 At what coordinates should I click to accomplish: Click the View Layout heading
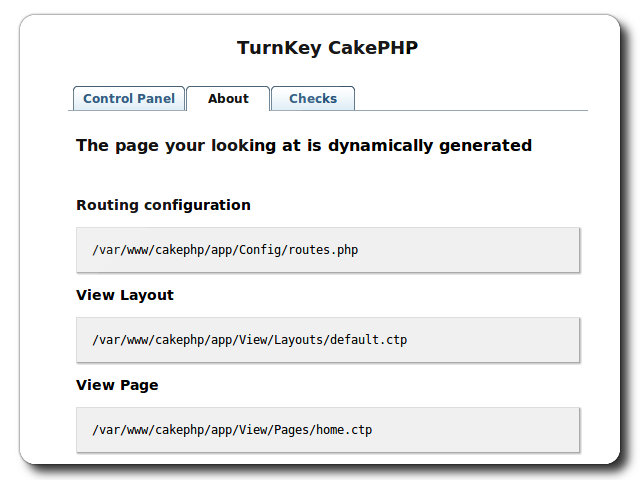pos(125,295)
